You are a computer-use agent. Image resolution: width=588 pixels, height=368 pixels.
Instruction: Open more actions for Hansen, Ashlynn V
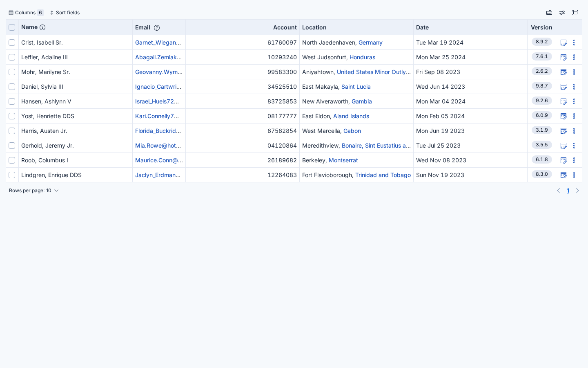click(574, 101)
